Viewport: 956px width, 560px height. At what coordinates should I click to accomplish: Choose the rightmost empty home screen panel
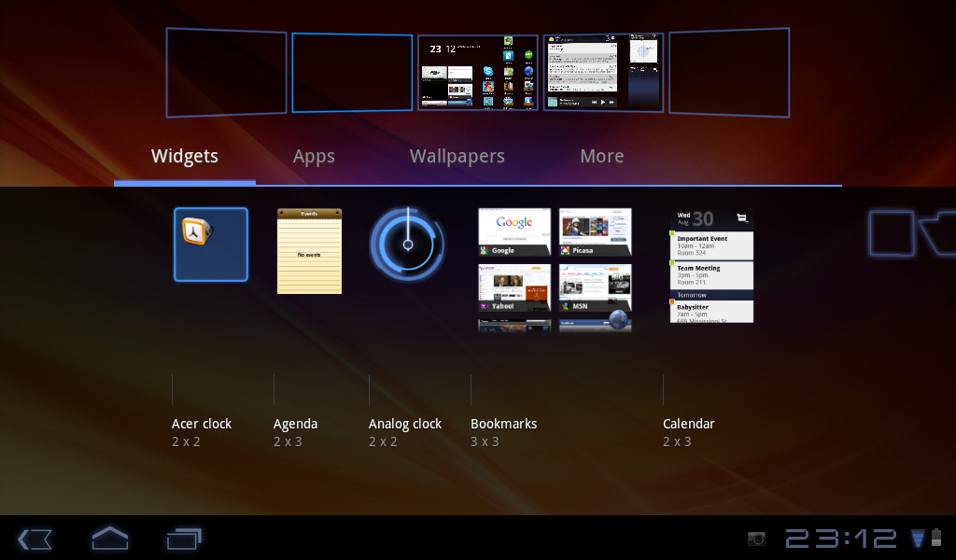[x=729, y=73]
